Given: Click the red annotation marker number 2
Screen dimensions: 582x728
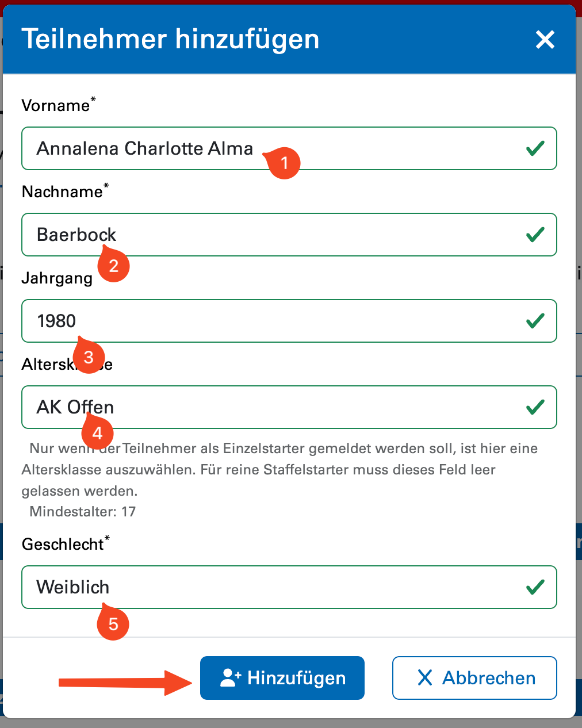Looking at the screenshot, I should click(x=113, y=266).
